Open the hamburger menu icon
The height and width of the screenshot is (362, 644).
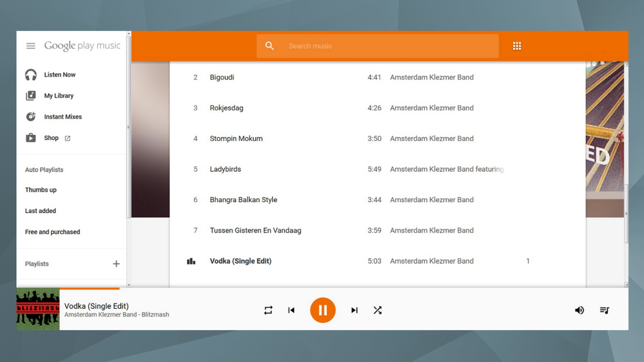pyautogui.click(x=31, y=46)
